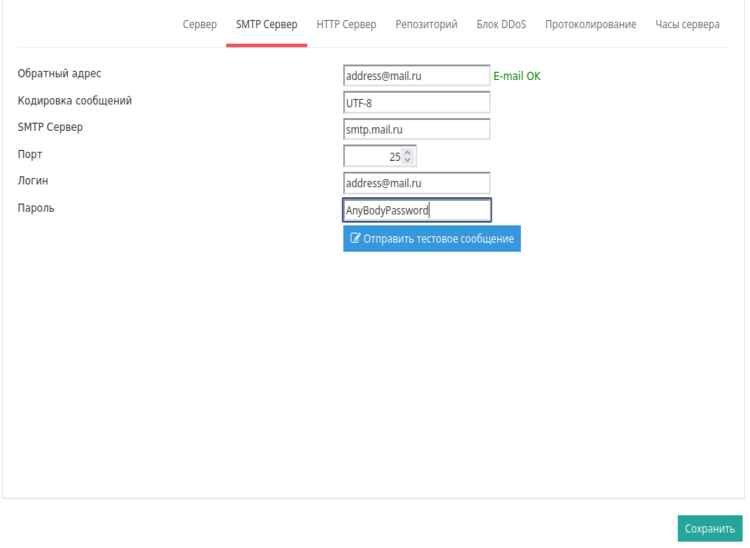The image size is (750, 548).
Task: Open the Сервер tab
Action: pyautogui.click(x=200, y=24)
